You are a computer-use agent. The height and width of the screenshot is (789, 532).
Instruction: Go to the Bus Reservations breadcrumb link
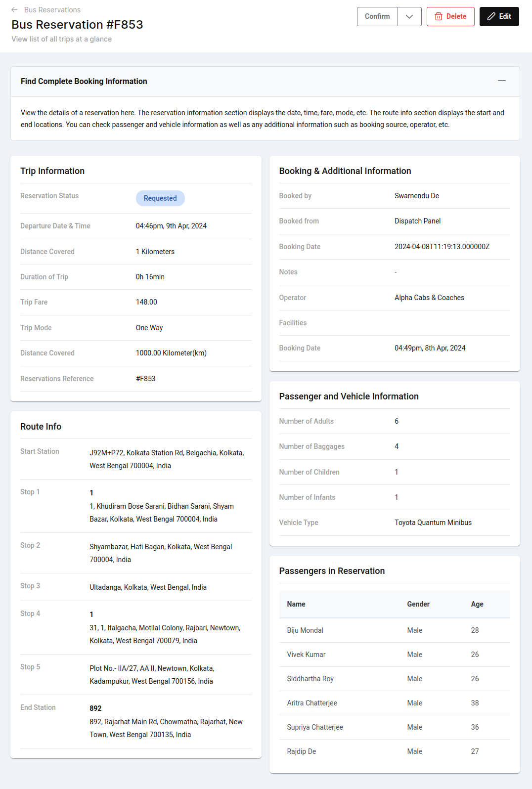(52, 10)
